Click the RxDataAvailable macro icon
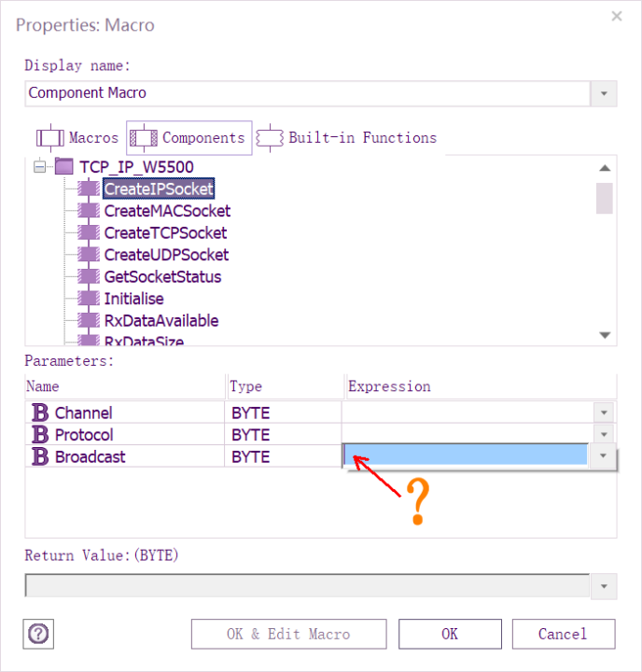 (89, 320)
